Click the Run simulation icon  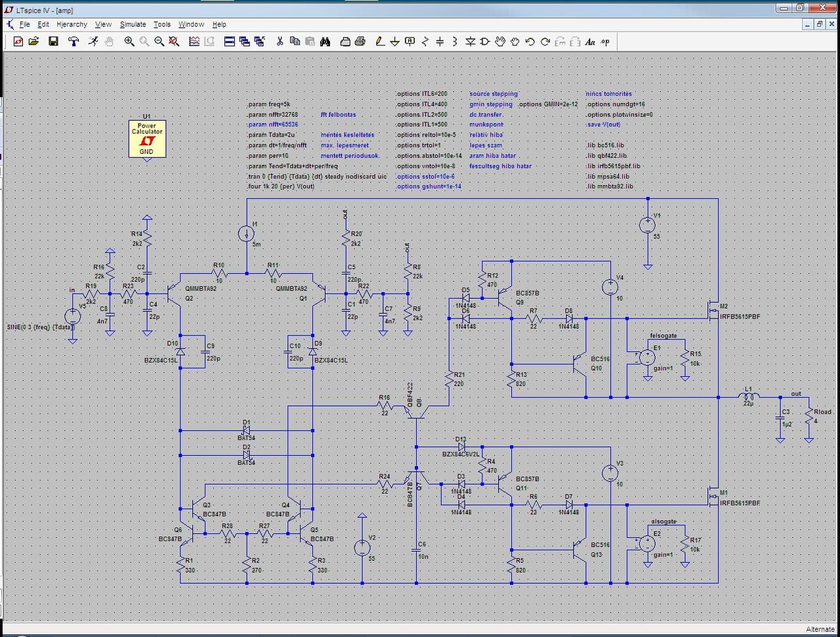(93, 41)
